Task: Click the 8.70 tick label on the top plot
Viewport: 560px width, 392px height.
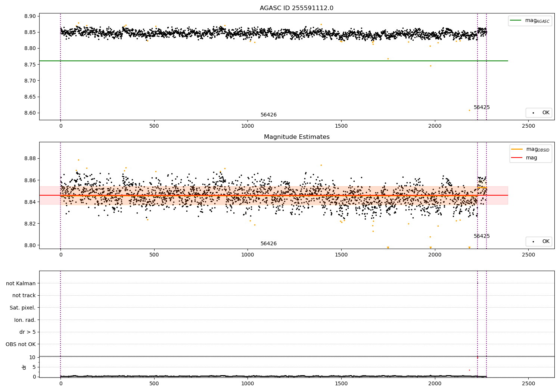Action: 30,81
